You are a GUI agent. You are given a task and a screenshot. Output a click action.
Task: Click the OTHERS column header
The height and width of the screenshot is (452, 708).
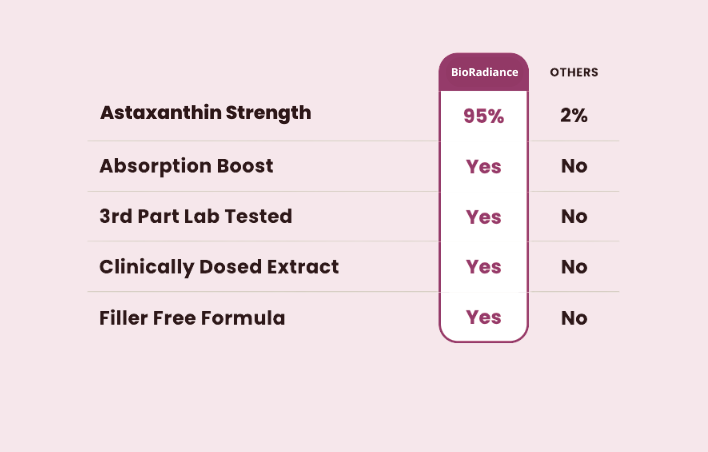point(574,73)
